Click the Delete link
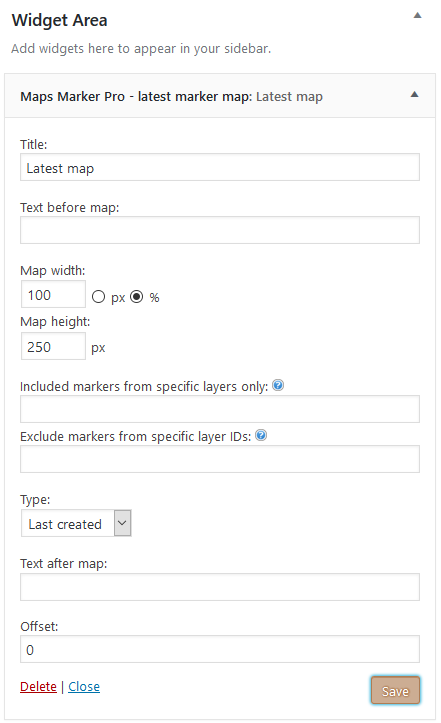Image resolution: width=441 pixels, height=723 pixels. tap(38, 687)
